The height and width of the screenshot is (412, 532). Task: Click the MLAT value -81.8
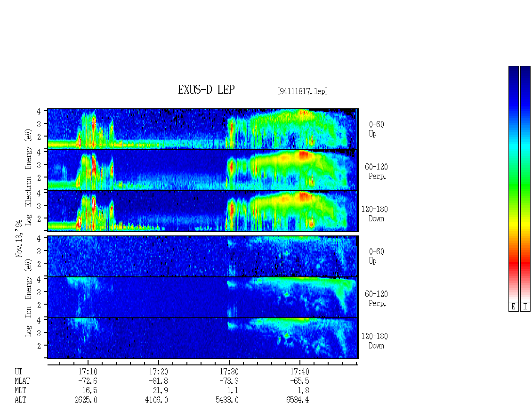(x=158, y=381)
